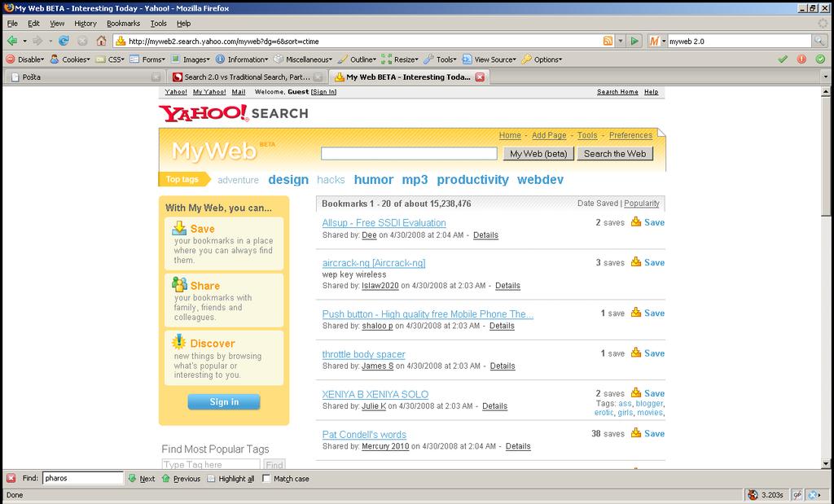Click Save icon for Push button Mobile Phone bookmark
834x504 pixels.
(x=636, y=313)
